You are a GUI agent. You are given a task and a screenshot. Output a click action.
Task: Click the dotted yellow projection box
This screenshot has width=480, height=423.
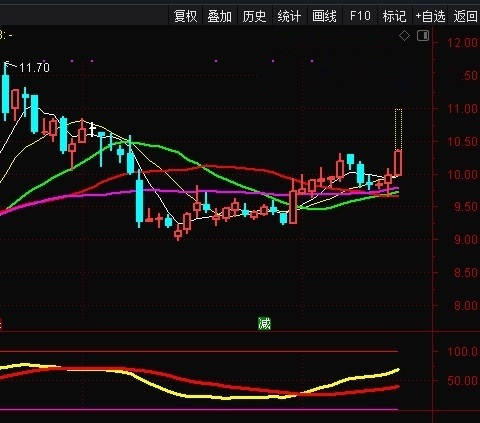(x=398, y=129)
